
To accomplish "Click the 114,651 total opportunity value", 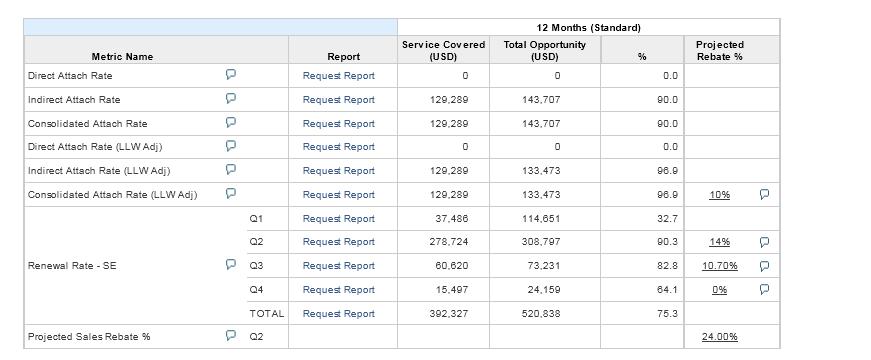I will click(x=541, y=218).
